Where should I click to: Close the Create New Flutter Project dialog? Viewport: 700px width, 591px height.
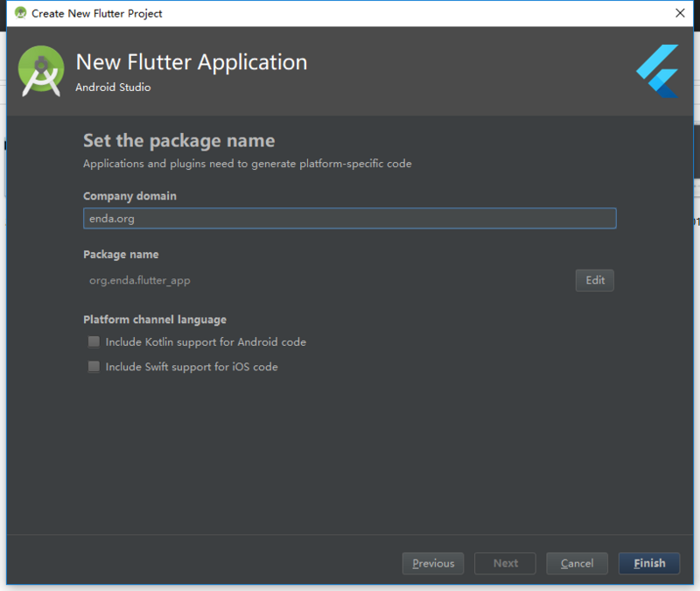[680, 13]
